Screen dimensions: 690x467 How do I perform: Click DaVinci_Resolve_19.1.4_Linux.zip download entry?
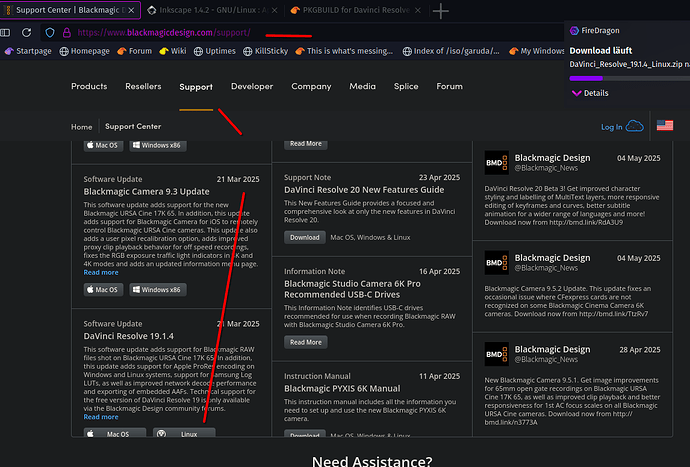[x=630, y=64]
